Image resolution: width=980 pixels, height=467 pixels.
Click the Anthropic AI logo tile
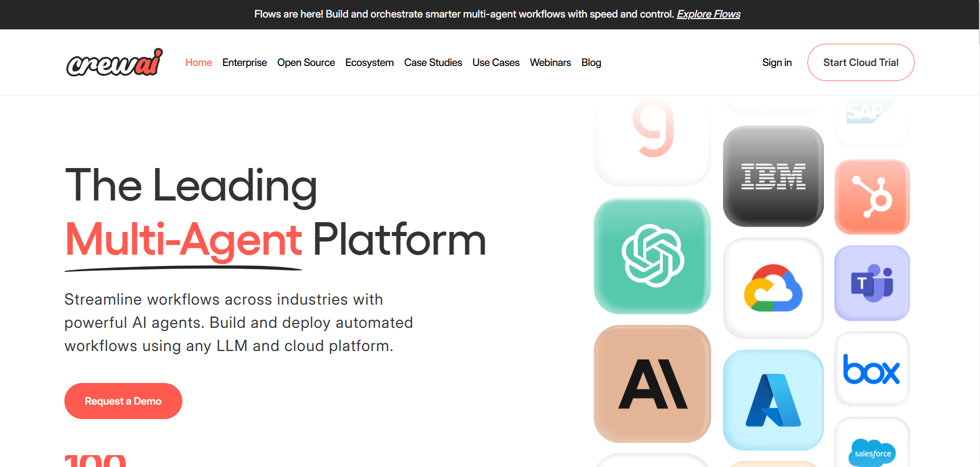[652, 384]
